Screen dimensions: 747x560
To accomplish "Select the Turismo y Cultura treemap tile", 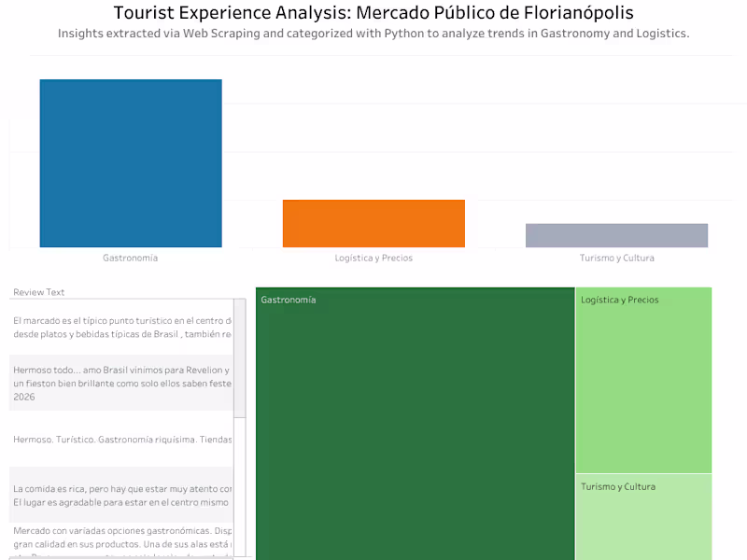I will coord(643,517).
